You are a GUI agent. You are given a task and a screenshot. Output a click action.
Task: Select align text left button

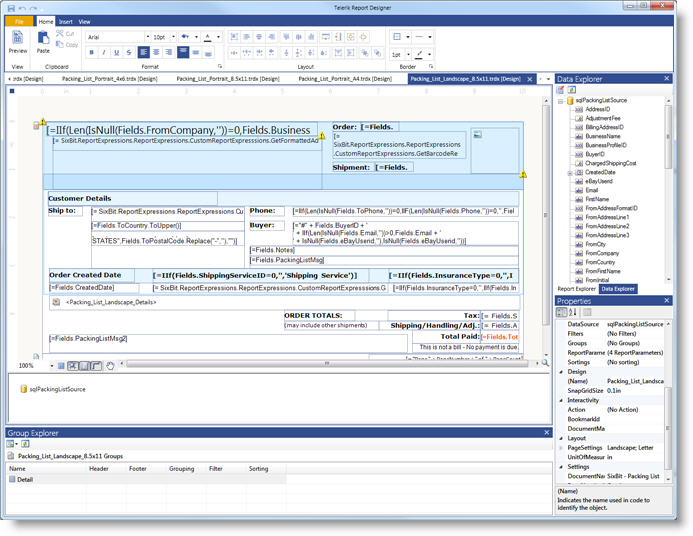(144, 52)
